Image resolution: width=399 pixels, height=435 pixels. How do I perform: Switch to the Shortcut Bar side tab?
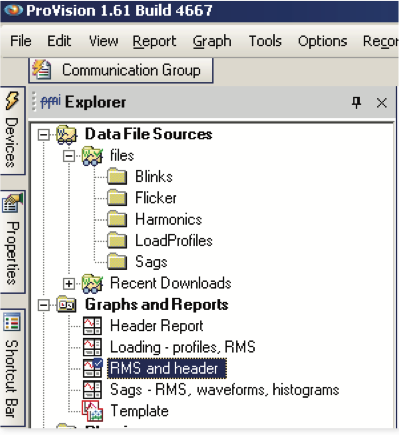tap(13, 367)
